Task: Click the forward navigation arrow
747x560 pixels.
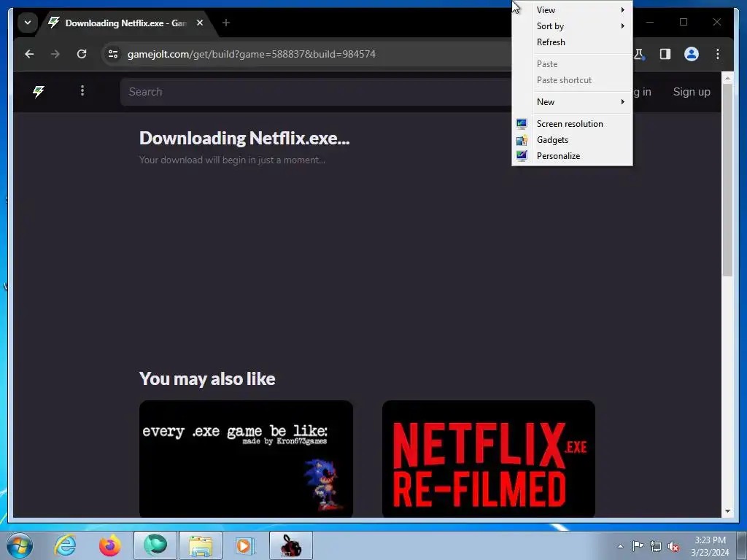Action: coord(55,54)
